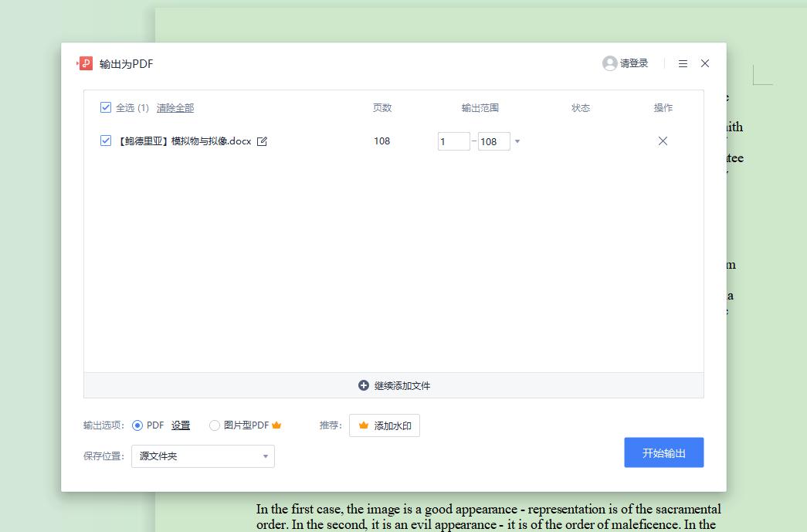Uncheck the 模拟物与拟像.docx file checkbox

(x=106, y=141)
